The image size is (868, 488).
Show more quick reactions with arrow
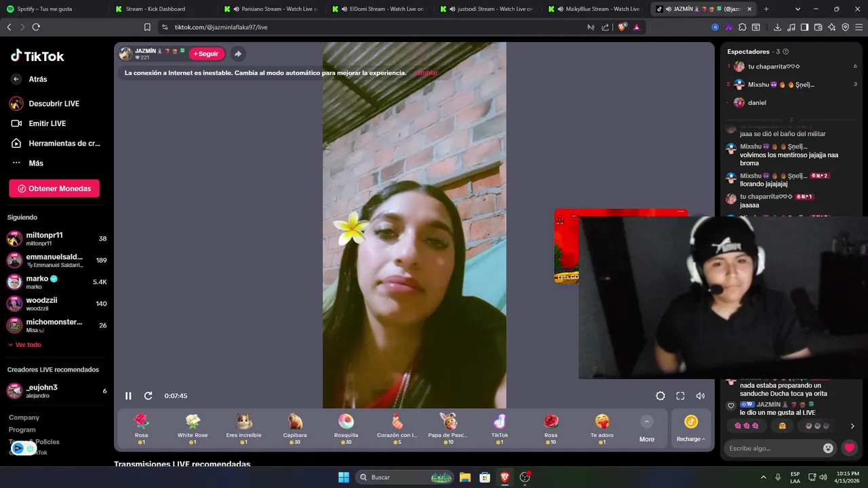[x=852, y=426]
